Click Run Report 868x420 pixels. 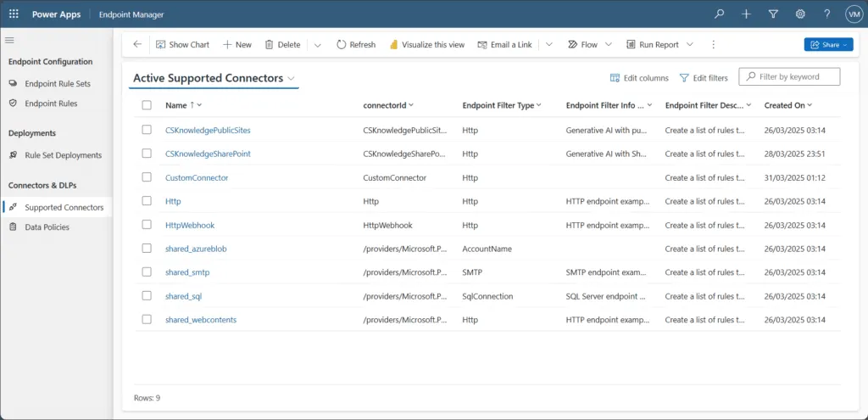653,45
